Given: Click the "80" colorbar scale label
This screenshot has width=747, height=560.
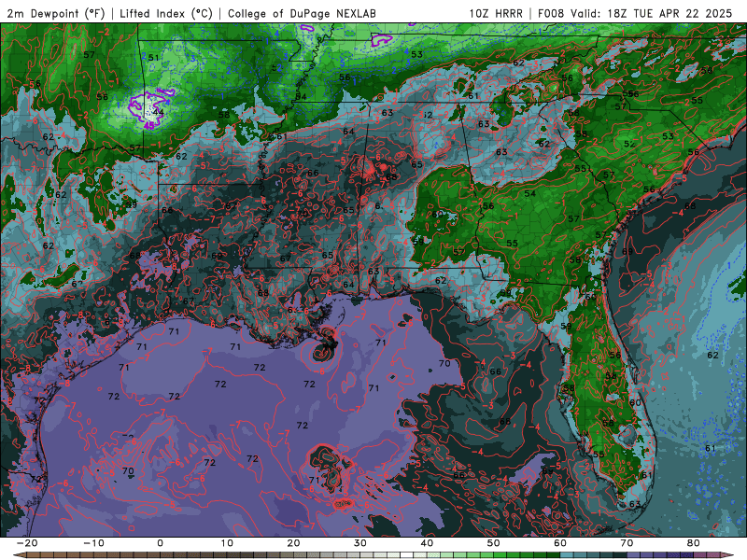Looking at the screenshot, I should (x=694, y=543).
